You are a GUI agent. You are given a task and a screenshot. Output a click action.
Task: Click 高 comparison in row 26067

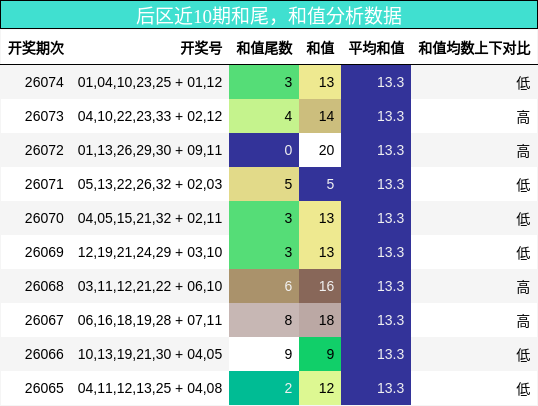point(523,321)
